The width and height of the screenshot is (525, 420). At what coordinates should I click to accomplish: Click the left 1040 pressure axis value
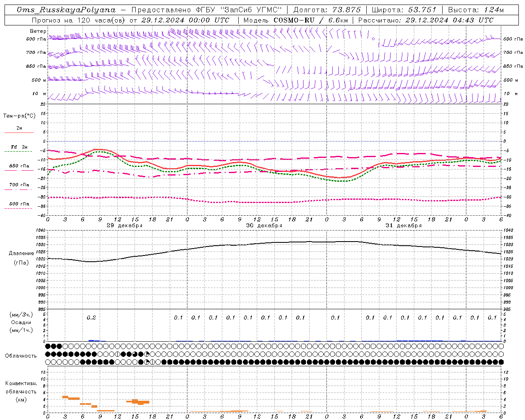[41, 231]
